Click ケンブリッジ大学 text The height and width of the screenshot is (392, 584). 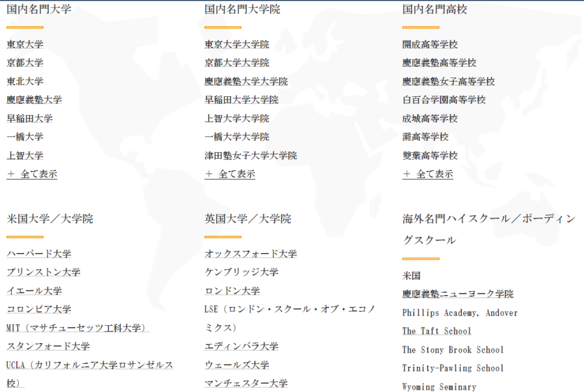[x=241, y=272]
